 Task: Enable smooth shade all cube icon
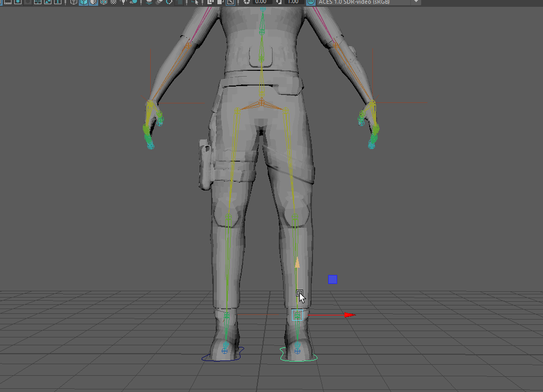pyautogui.click(x=83, y=2)
